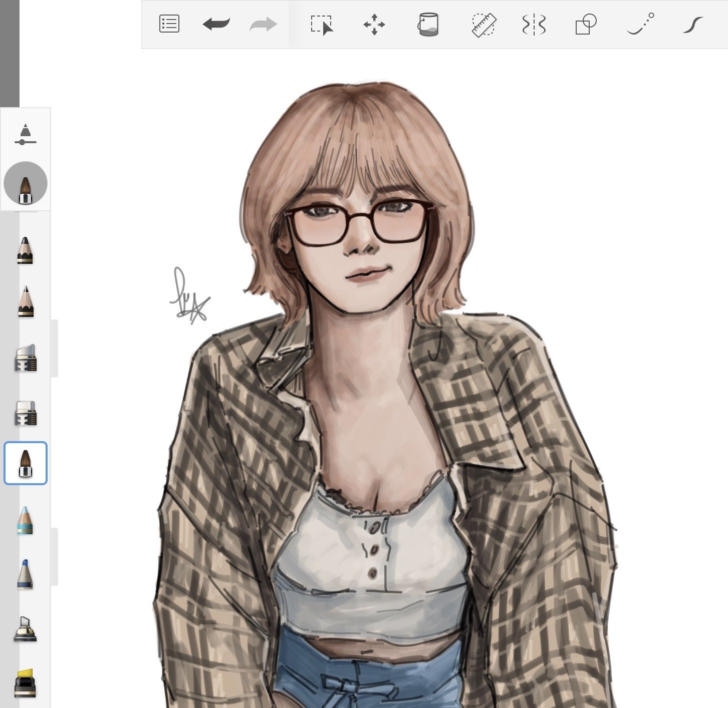Viewport: 728px width, 708px height.
Task: Undo the last stroke
Action: point(216,24)
